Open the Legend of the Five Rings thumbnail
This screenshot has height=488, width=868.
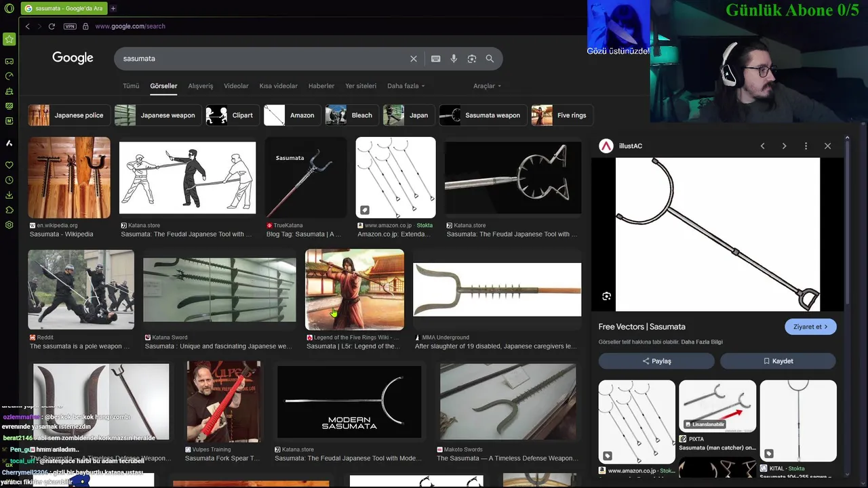355,289
